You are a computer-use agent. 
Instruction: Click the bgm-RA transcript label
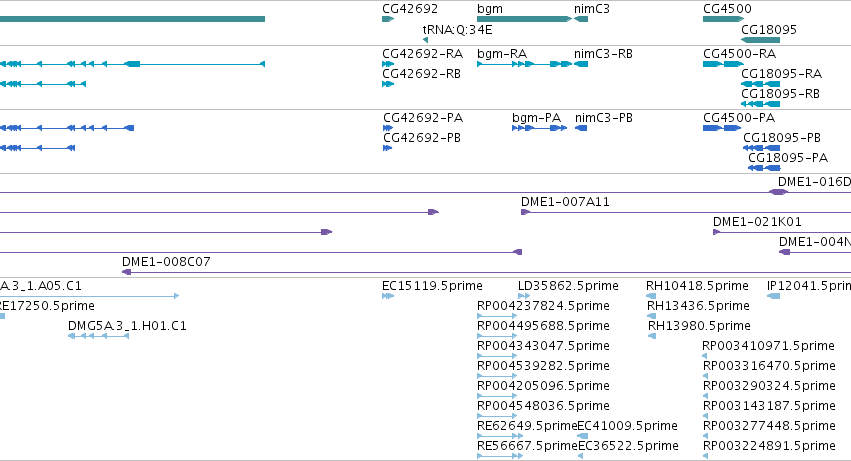[502, 54]
